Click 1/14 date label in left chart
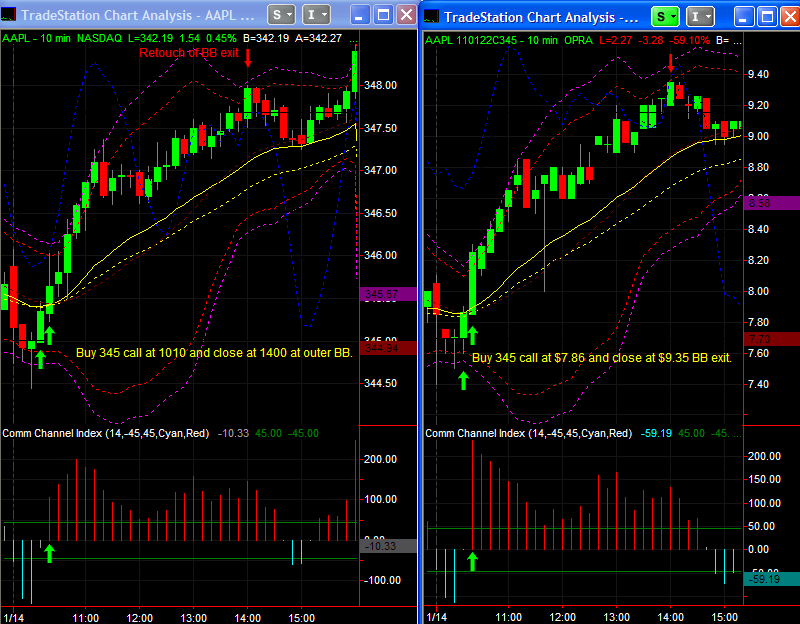800x624 pixels. (x=13, y=618)
